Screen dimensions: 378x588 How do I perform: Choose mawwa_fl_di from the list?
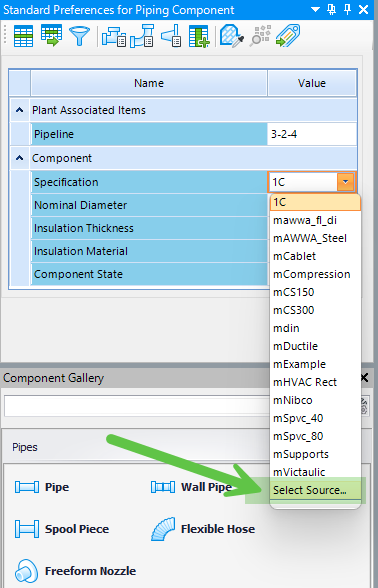(315, 220)
